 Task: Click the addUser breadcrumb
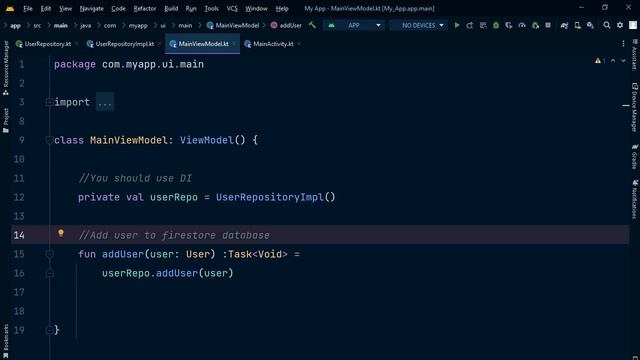[x=286, y=25]
